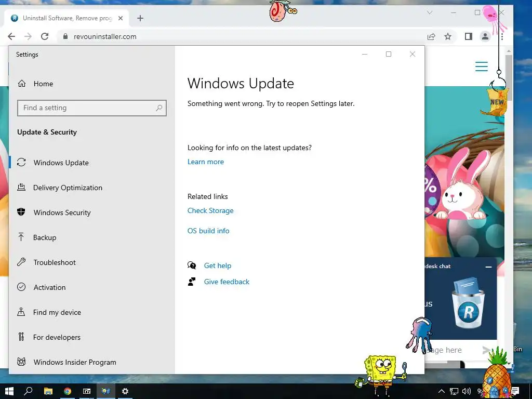Open taskbar Search
The height and width of the screenshot is (399, 532).
pyautogui.click(x=28, y=391)
